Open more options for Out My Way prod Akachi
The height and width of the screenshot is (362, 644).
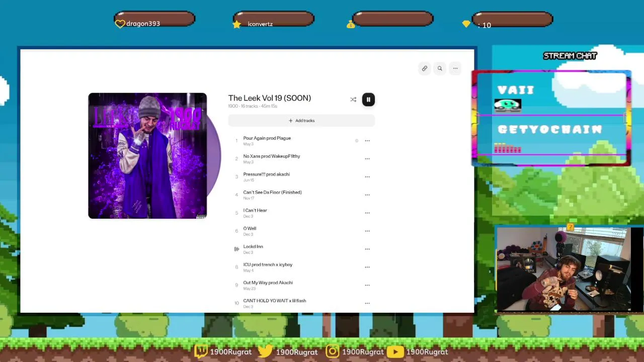click(x=367, y=286)
